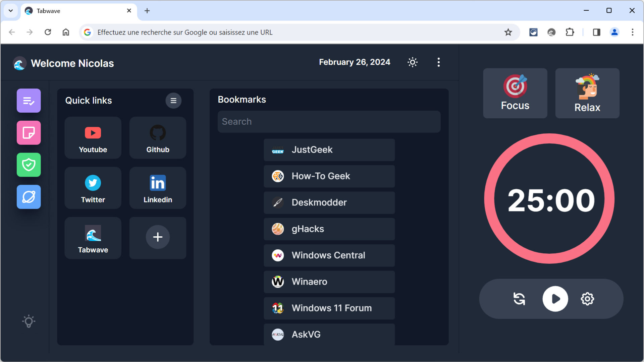Click the Tabwave wave logo
Viewport: 644px width, 362px height.
[20, 63]
